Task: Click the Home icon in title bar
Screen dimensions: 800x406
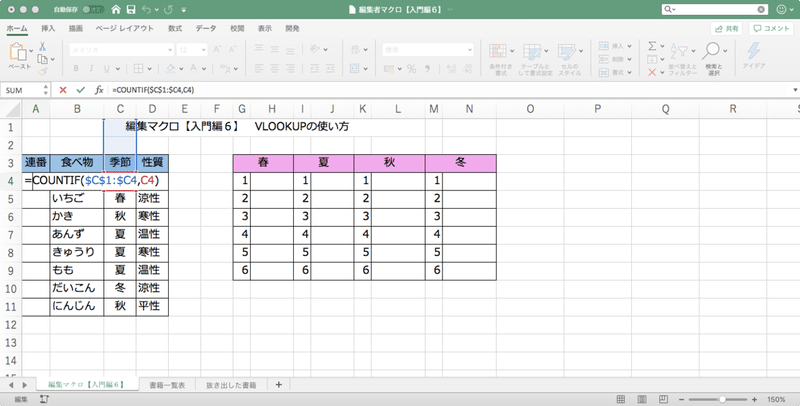Action: [x=116, y=9]
